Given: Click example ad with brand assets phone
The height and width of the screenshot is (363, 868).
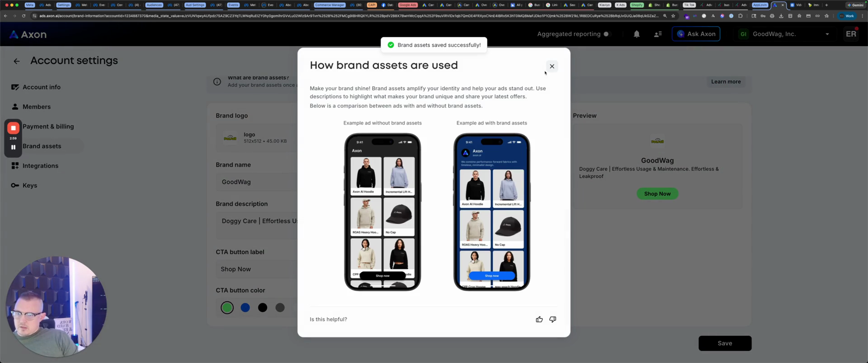Looking at the screenshot, I should tap(491, 212).
